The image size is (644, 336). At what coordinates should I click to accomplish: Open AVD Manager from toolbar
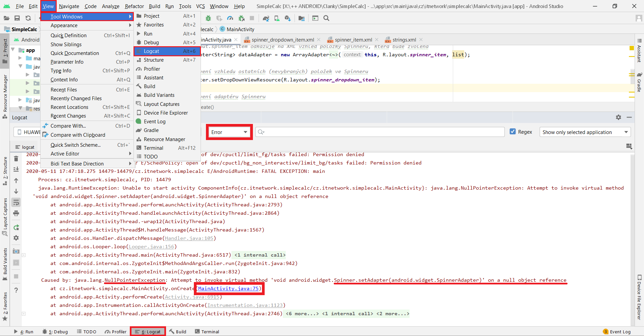[277, 18]
